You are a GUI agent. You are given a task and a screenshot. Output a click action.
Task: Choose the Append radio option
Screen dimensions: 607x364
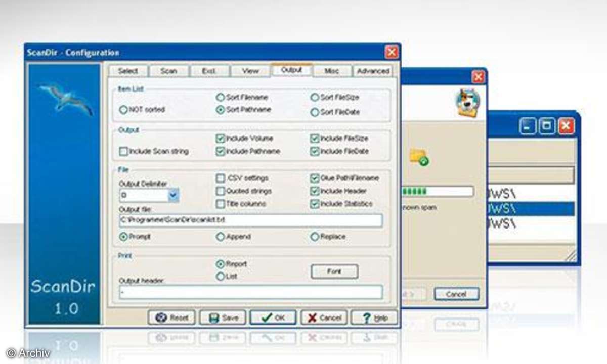coord(220,237)
